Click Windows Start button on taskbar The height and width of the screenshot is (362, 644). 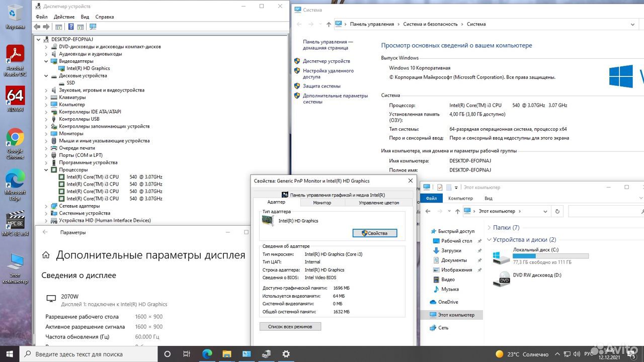[x=10, y=354]
